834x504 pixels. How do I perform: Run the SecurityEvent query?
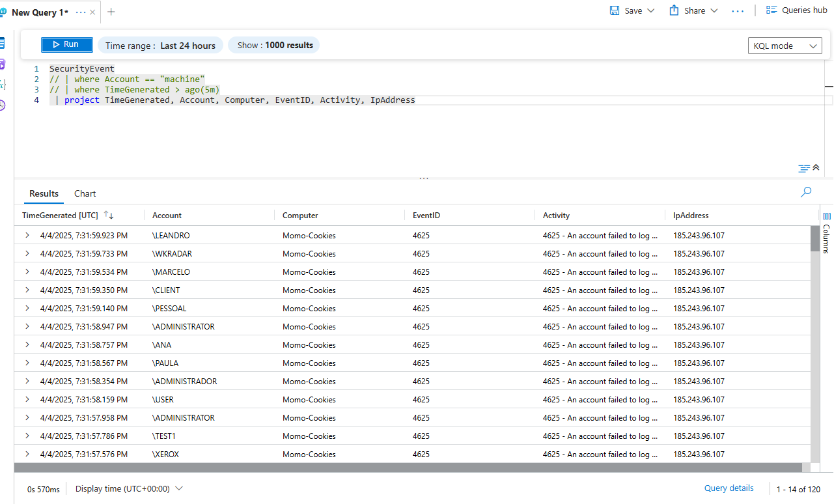[x=66, y=44]
